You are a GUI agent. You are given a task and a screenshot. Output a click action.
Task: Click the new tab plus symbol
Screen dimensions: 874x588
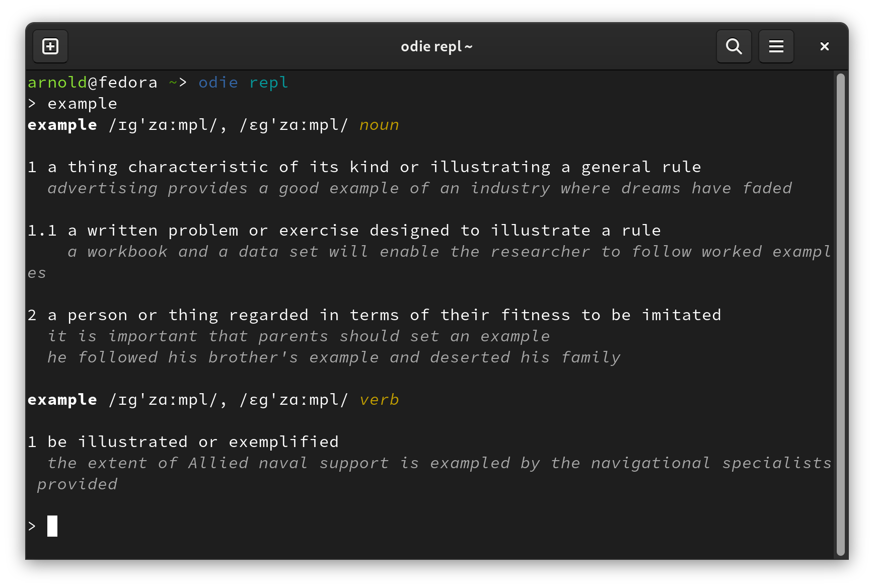tap(50, 46)
